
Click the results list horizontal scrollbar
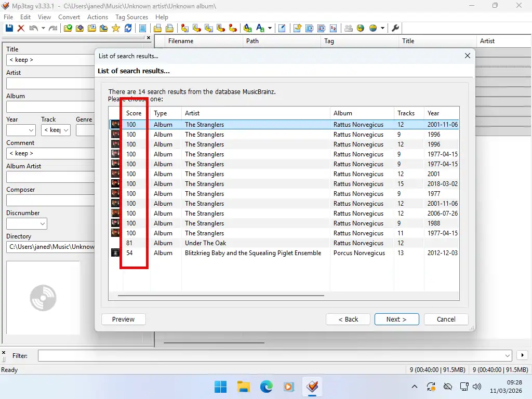point(221,296)
